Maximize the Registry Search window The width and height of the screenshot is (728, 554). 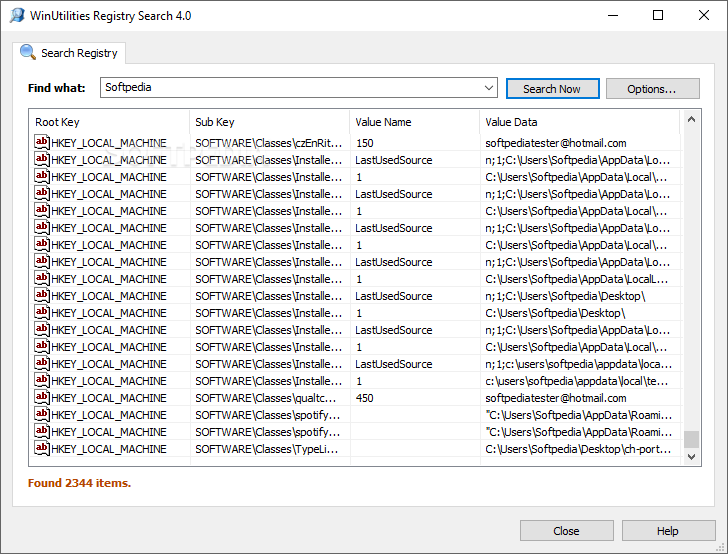click(658, 15)
